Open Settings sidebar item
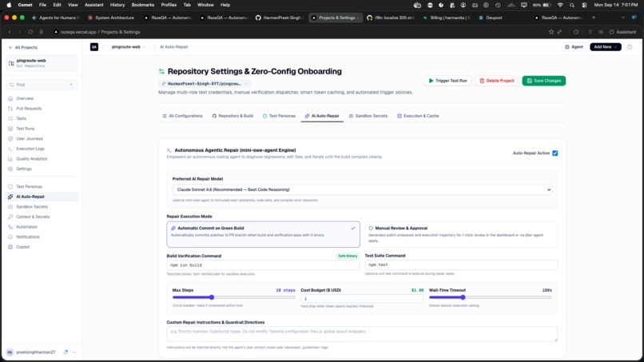The image size is (644, 362). coord(24,169)
